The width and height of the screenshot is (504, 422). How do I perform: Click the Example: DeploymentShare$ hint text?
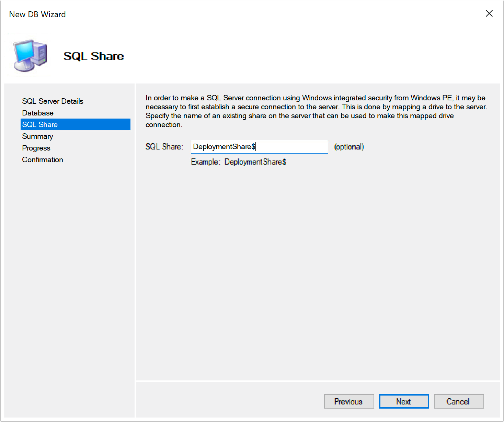(x=239, y=162)
